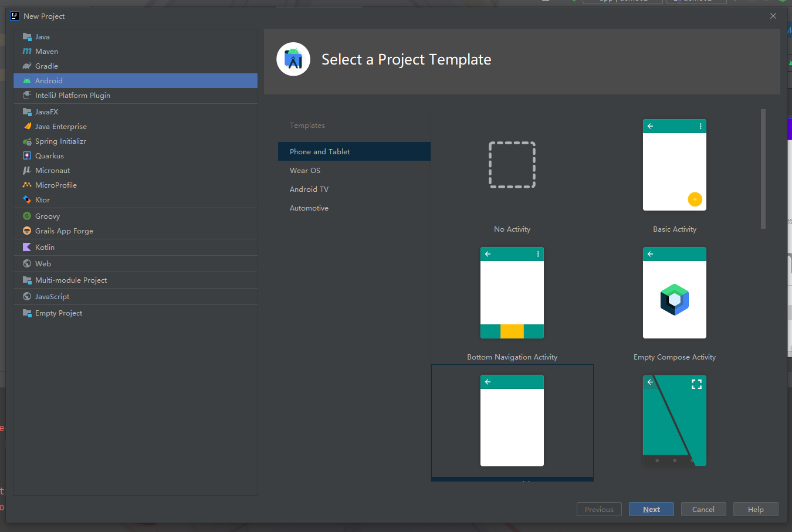Click the JavaScript globe icon
The height and width of the screenshot is (532, 792).
coord(27,297)
